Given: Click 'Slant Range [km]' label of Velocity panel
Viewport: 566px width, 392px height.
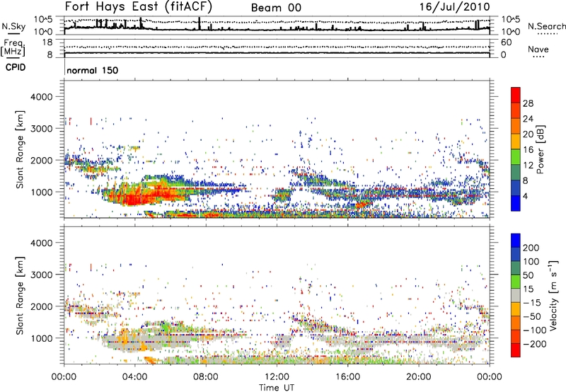Looking at the screenshot, I should point(20,296).
